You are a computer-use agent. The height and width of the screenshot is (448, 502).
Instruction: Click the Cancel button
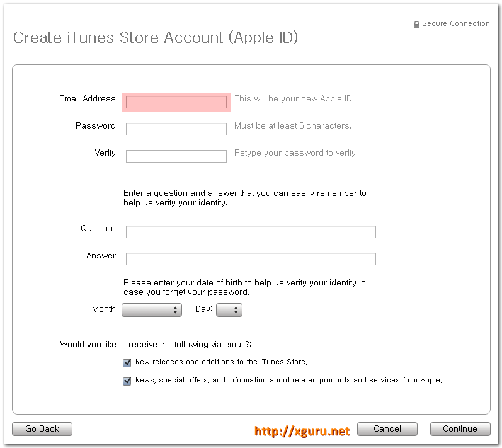tap(387, 429)
